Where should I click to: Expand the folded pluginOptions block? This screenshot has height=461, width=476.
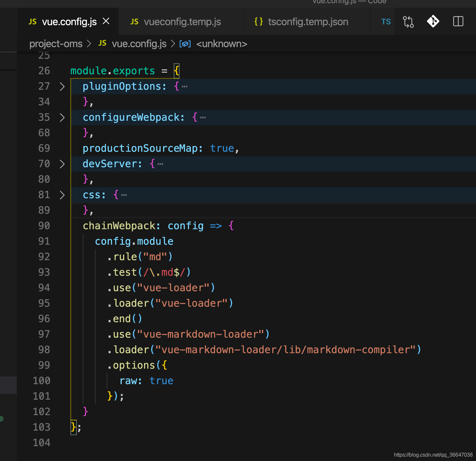62,87
